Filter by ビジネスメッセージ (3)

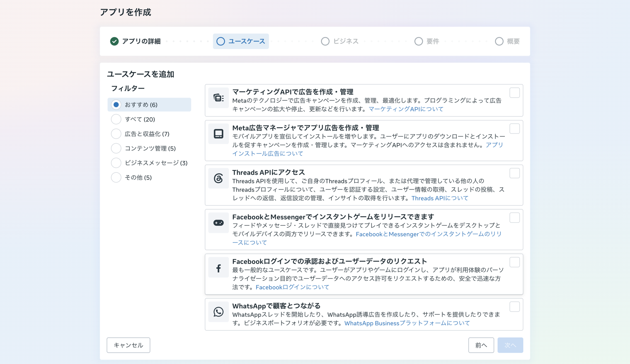pos(149,163)
